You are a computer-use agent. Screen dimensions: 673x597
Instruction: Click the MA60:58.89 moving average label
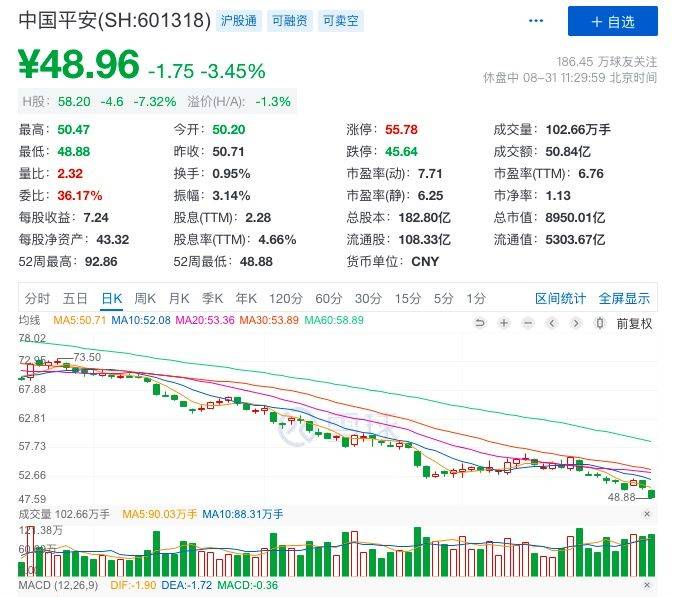pyautogui.click(x=334, y=320)
